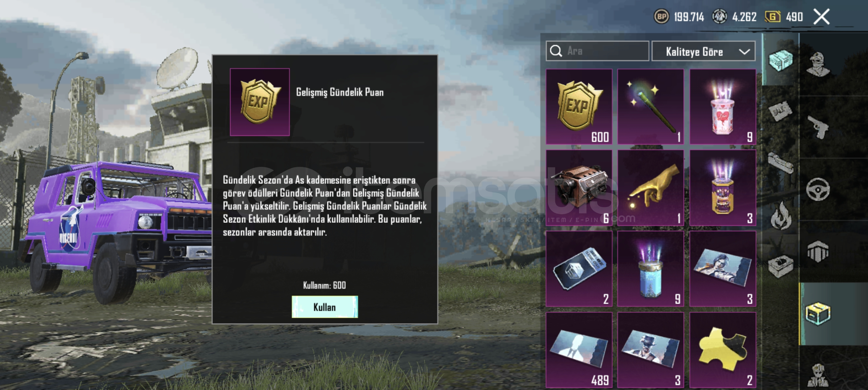Click the gold G currency icon
This screenshot has width=868, height=390.
tap(773, 17)
